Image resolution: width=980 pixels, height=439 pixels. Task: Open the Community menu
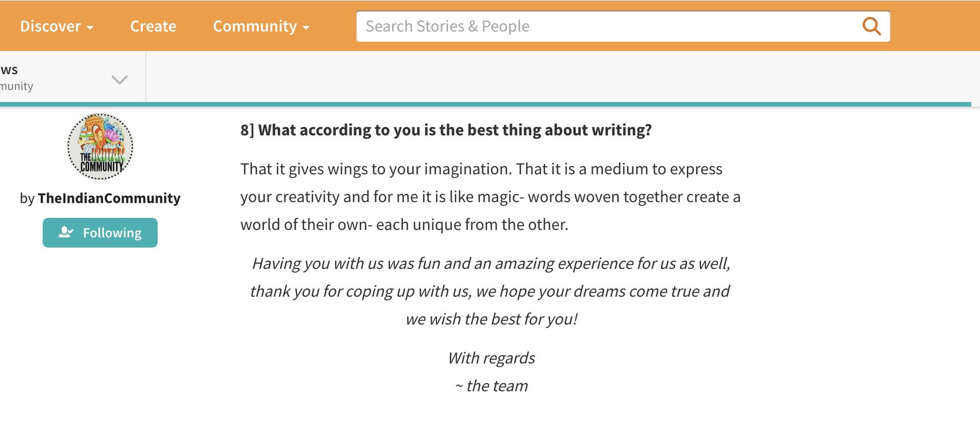(x=261, y=26)
